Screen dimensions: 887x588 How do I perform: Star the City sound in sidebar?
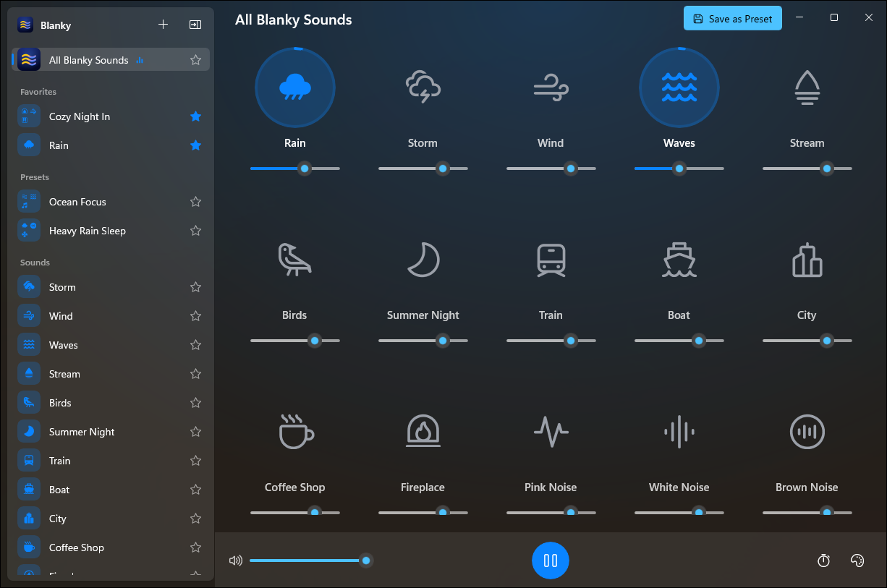[x=195, y=519]
